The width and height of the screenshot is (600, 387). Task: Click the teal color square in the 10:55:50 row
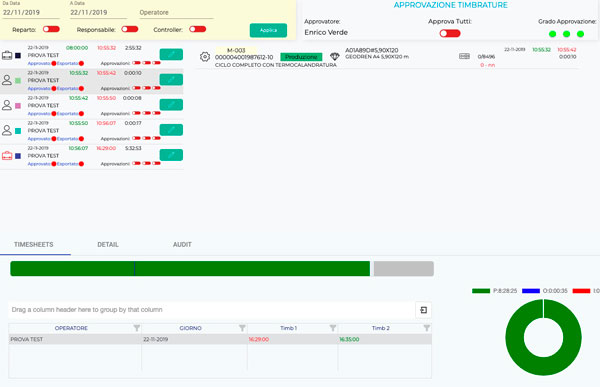click(x=18, y=131)
